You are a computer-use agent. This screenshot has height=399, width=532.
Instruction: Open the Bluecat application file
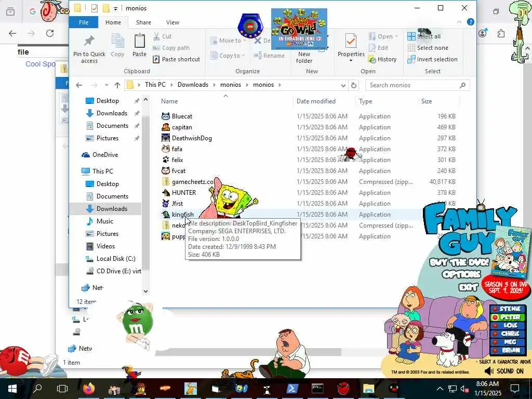tap(182, 116)
